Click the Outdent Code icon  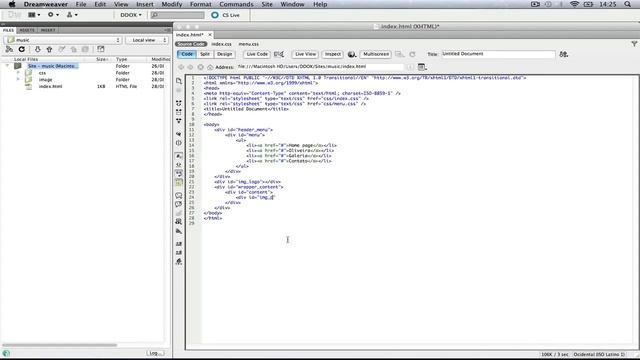[x=179, y=253]
